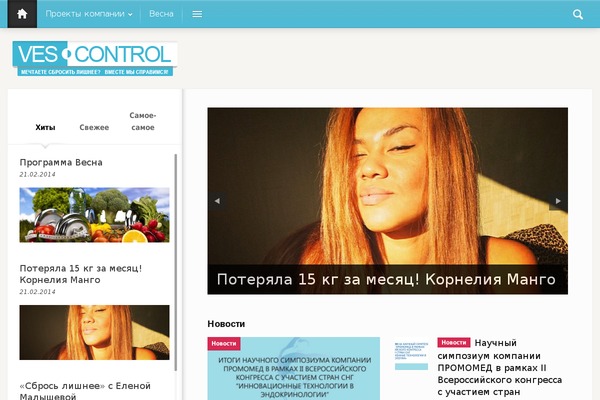The width and height of the screenshot is (600, 400).
Task: Click the VES CONTROL logo
Action: pos(95,59)
